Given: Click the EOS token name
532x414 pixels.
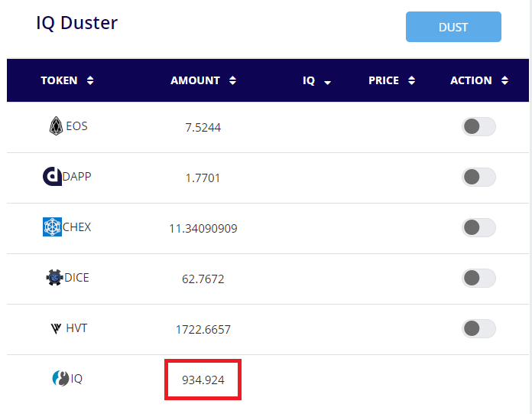Looking at the screenshot, I should coord(76,126).
